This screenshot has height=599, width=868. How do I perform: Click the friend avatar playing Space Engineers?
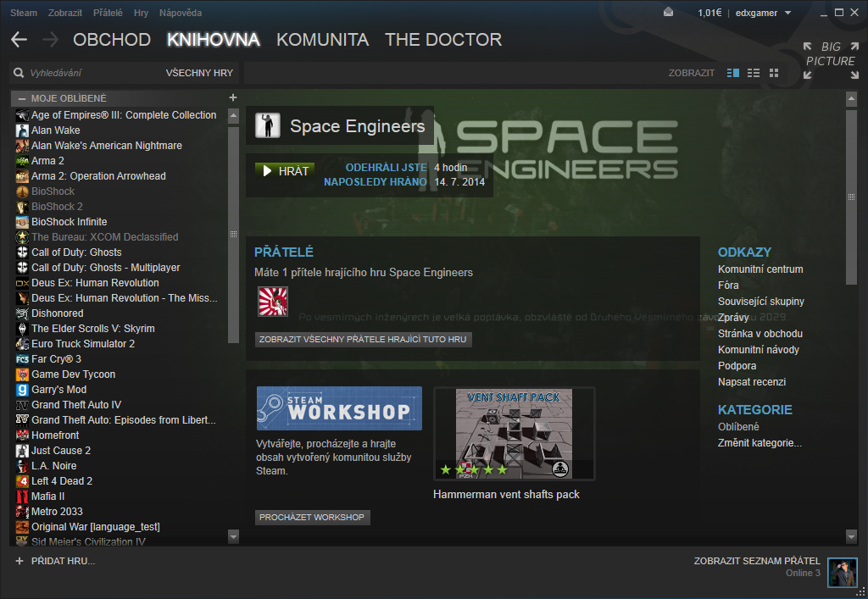coord(273,302)
